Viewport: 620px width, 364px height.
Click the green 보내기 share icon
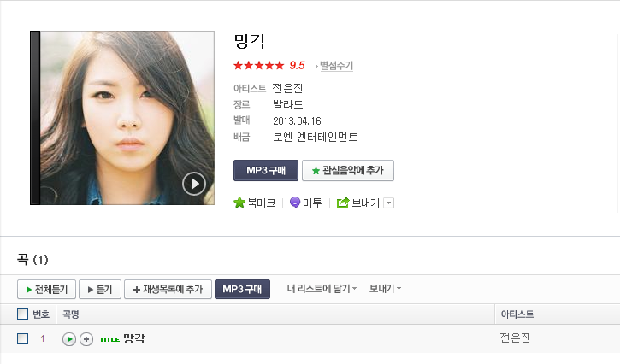point(343,203)
